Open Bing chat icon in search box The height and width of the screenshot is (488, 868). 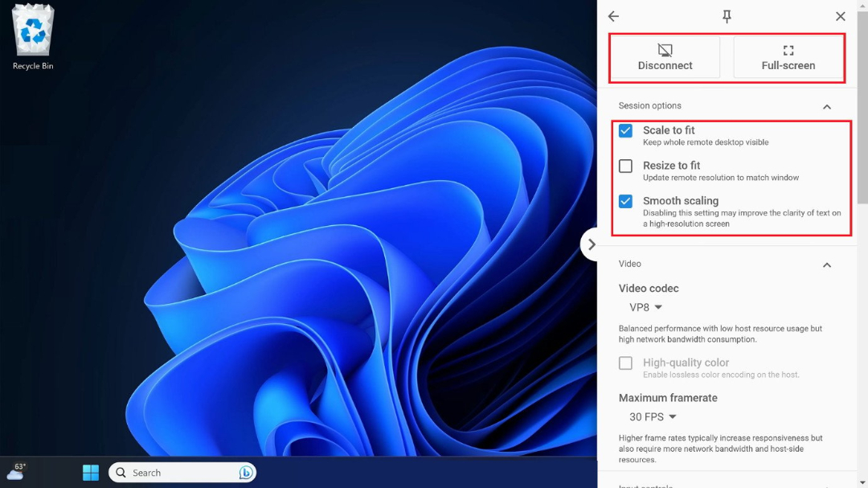tap(245, 473)
